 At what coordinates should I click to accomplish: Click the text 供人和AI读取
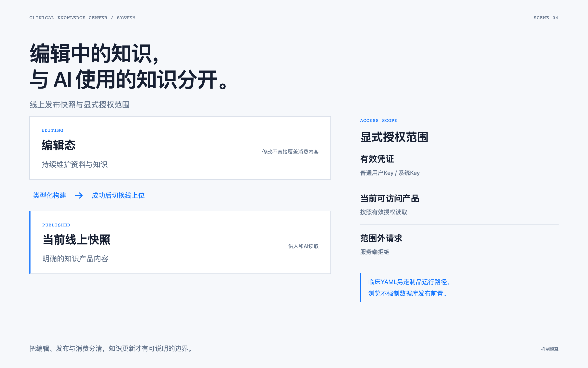pyautogui.click(x=303, y=246)
